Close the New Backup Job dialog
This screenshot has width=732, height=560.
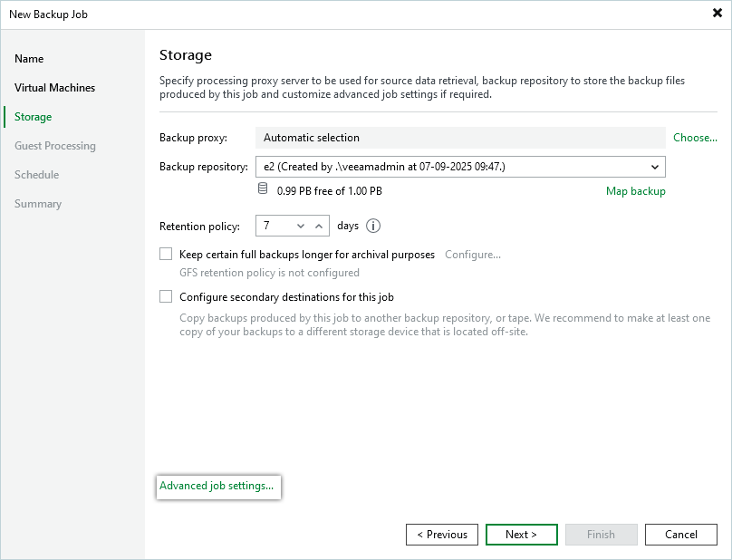coord(717,14)
